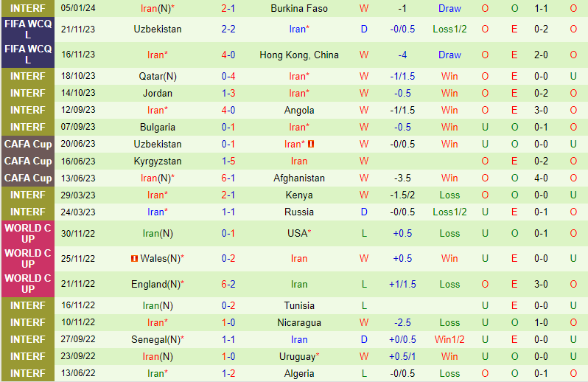
Task: Click the 1-0 score of Iran vs Nicaragua
Action: coord(228,322)
